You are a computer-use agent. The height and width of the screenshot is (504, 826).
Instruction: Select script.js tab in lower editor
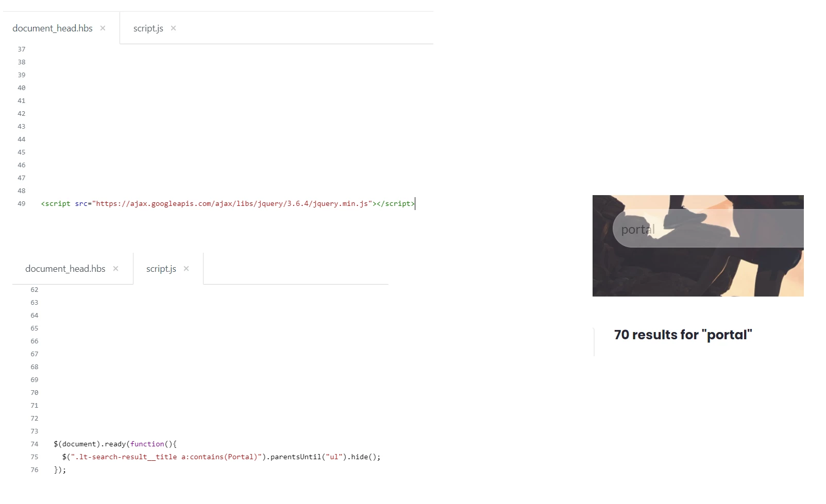click(x=161, y=269)
